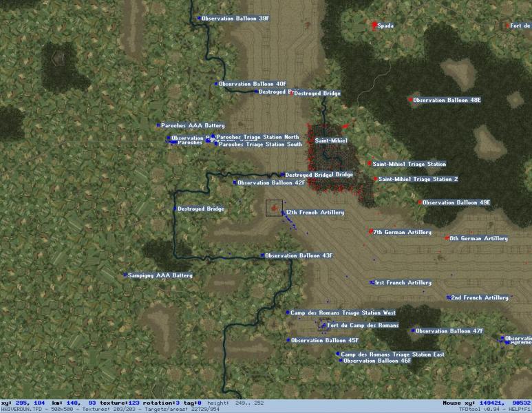This screenshot has height=413, width=532.
Task: Click the km 148, 93 status readout
Action: click(x=74, y=403)
